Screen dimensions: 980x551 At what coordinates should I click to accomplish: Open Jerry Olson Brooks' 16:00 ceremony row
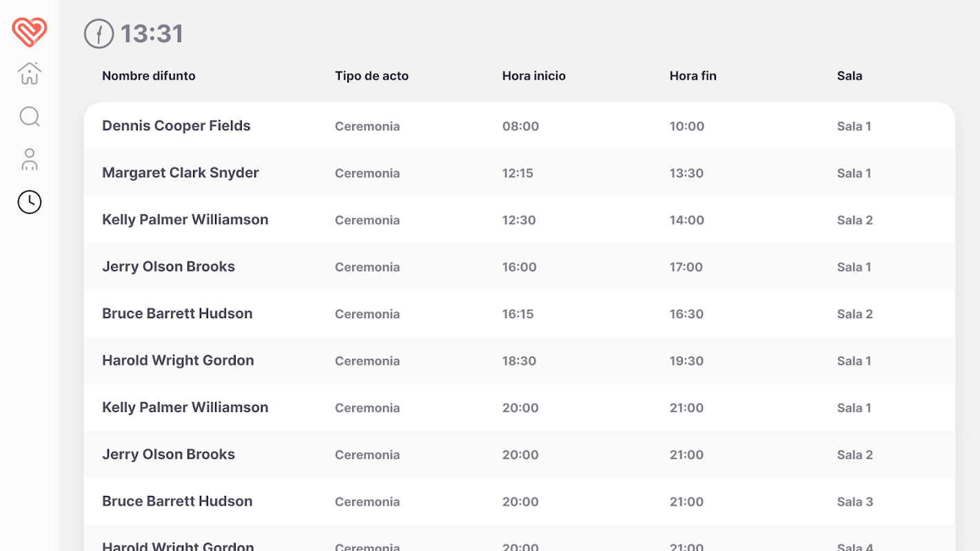click(169, 267)
